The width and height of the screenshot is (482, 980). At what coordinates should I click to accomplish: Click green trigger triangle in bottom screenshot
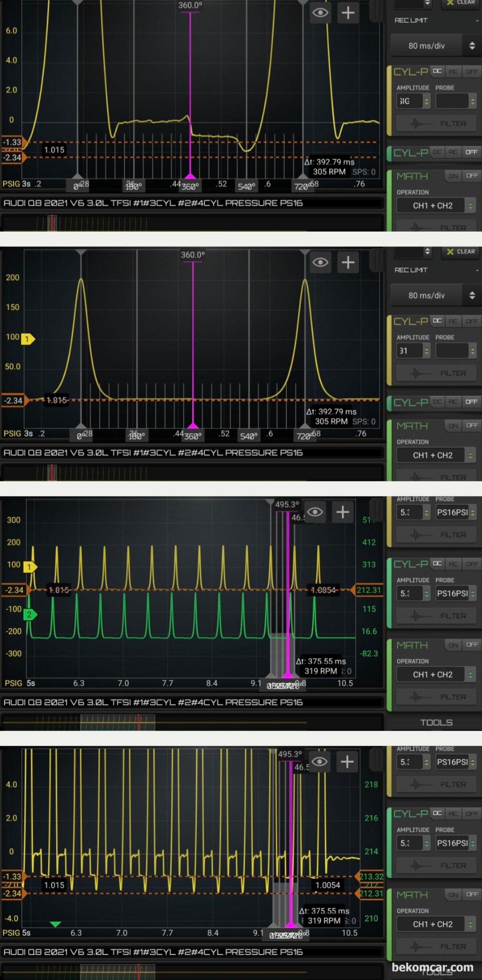[55, 924]
